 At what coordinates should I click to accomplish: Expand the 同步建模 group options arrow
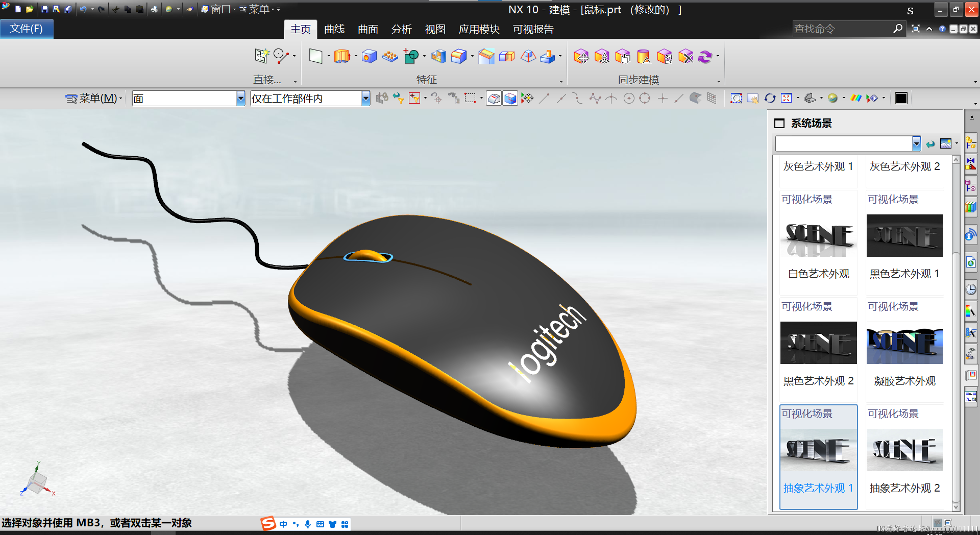click(x=719, y=82)
